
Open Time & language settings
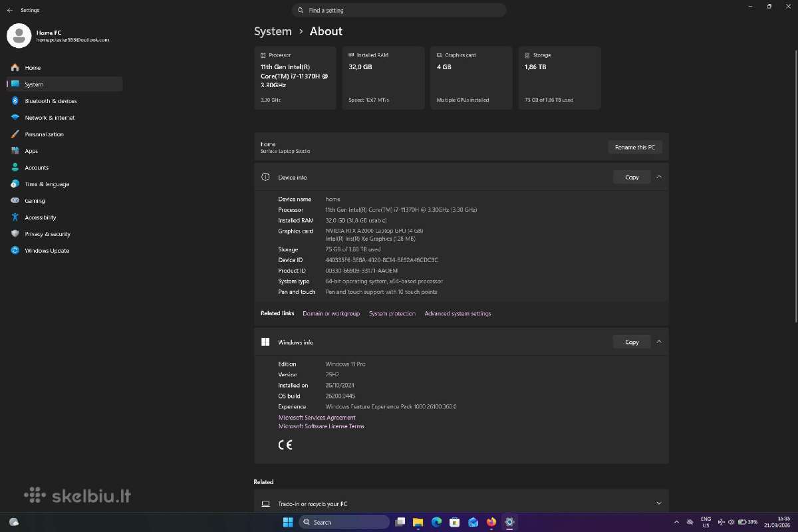64,184
